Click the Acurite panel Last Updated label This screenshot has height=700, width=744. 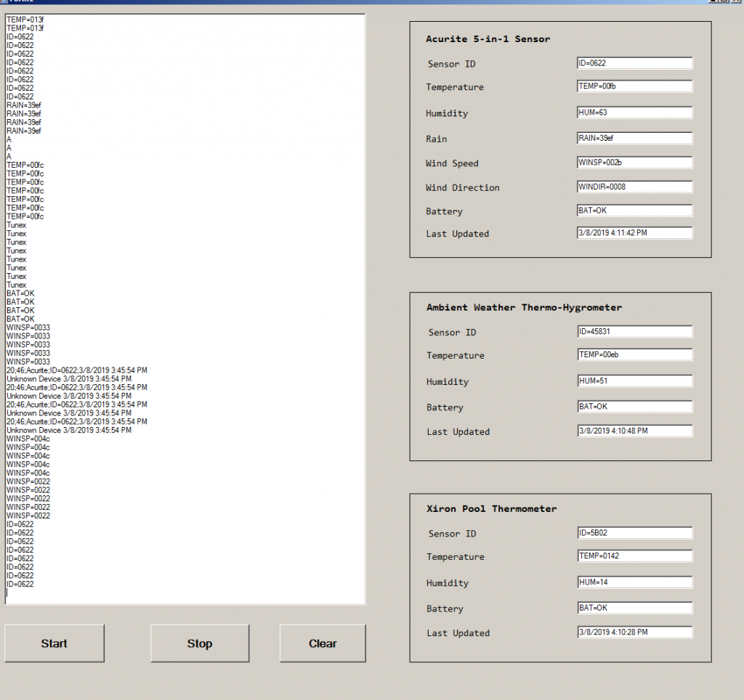coord(458,234)
